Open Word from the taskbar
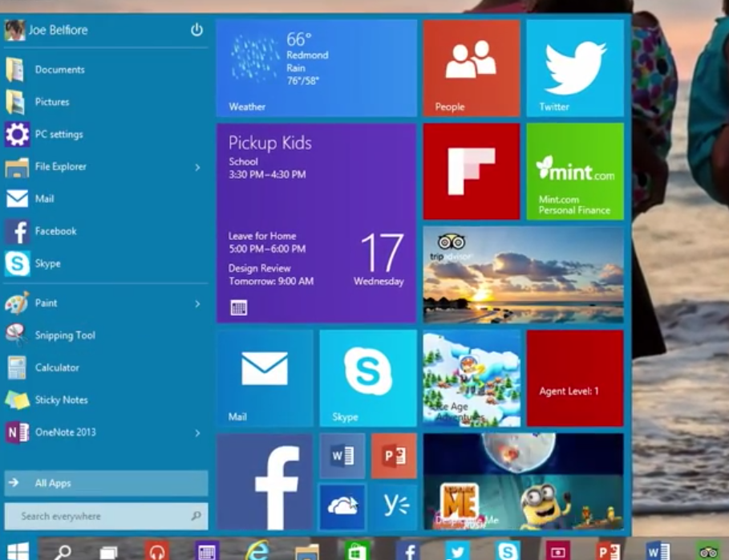The image size is (729, 560). point(658,552)
